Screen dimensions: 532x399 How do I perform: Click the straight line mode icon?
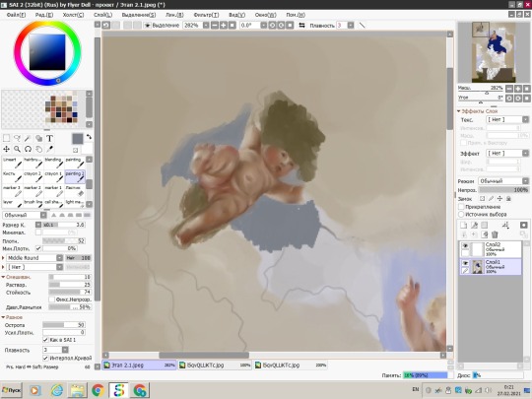[363, 25]
